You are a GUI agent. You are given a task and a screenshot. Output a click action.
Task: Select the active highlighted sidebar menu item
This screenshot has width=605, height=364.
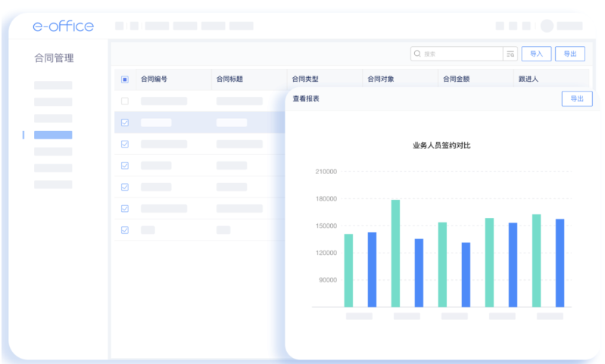tap(53, 135)
